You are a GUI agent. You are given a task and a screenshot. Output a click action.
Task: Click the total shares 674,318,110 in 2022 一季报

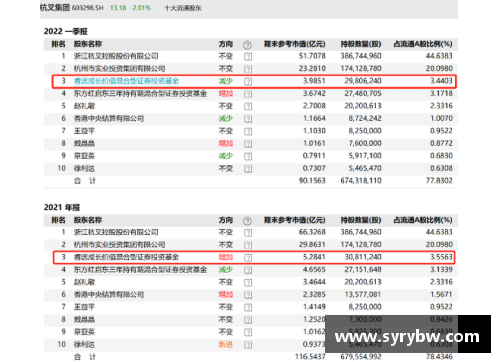361,181
